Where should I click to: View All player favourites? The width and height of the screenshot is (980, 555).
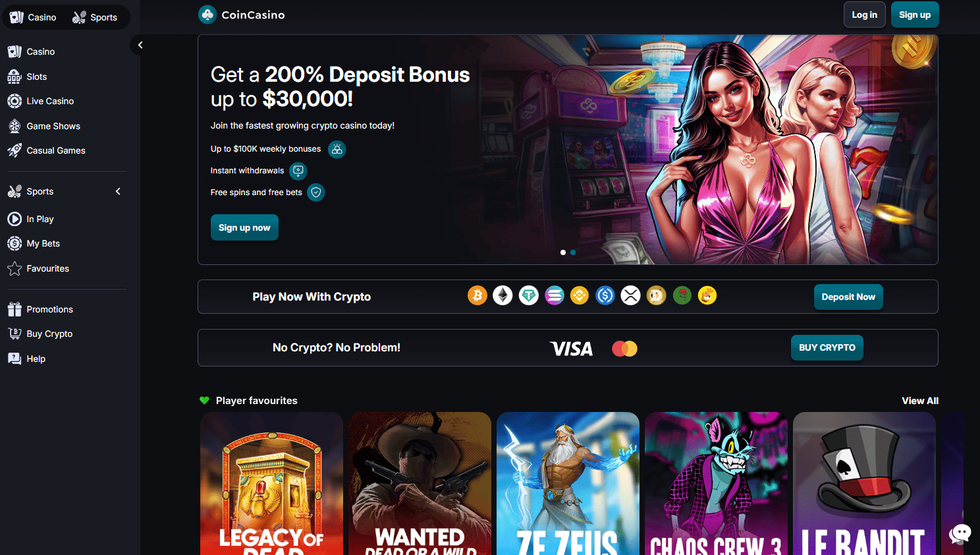coord(920,401)
